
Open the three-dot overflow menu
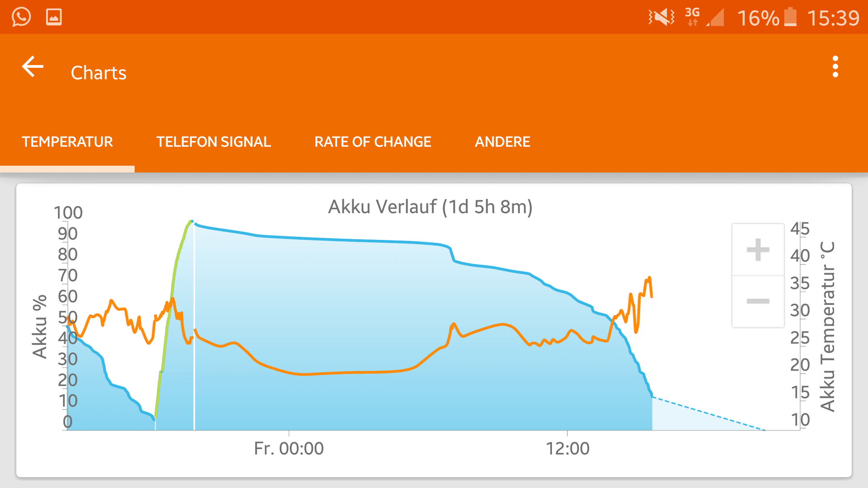(835, 67)
